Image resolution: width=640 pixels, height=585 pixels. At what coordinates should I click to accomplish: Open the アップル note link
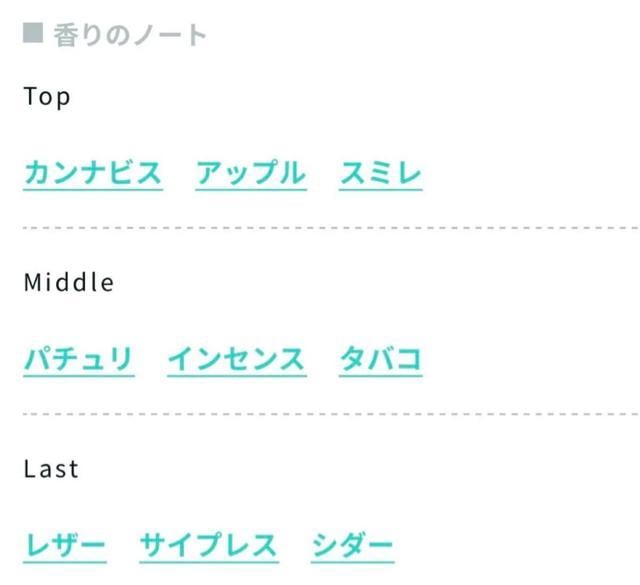click(251, 173)
